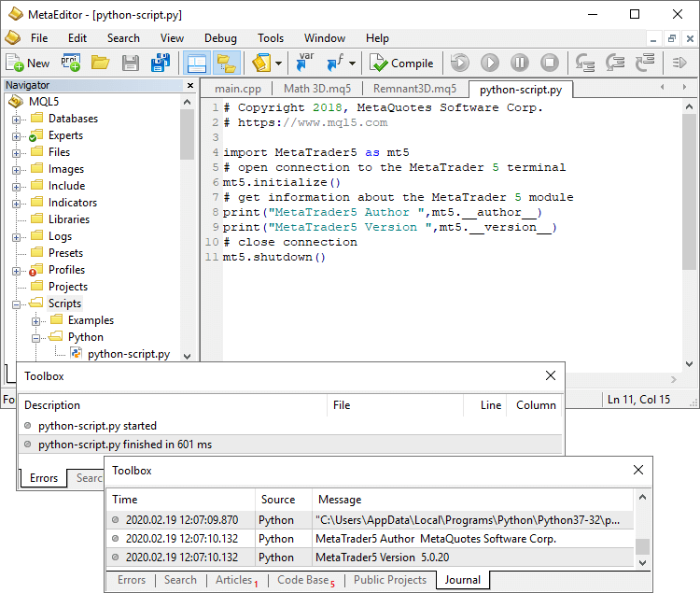
Task: Expand the Logs folder
Action: [x=16, y=237]
